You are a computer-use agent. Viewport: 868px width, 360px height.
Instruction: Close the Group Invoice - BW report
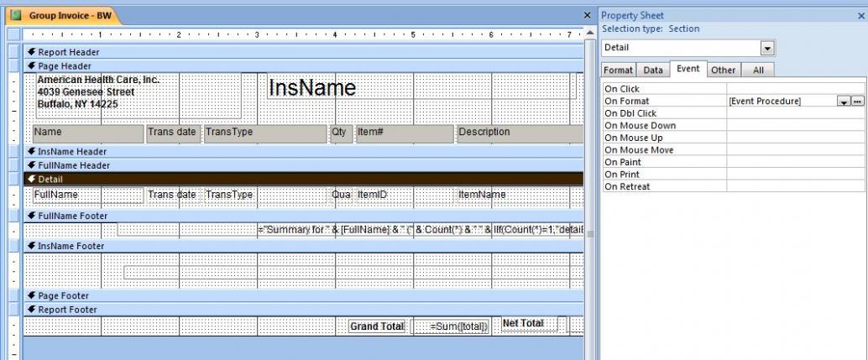coord(587,16)
